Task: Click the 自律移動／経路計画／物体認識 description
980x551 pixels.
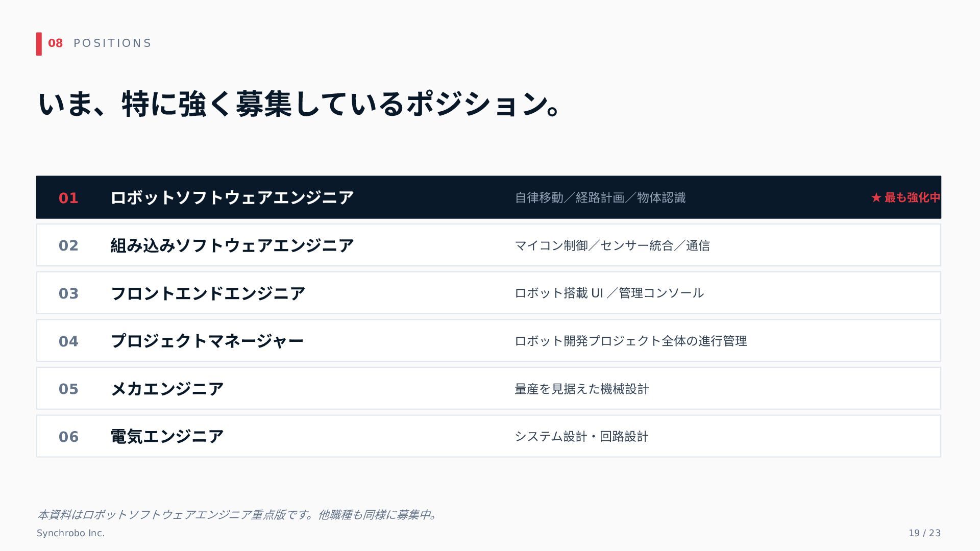Action: coord(600,197)
